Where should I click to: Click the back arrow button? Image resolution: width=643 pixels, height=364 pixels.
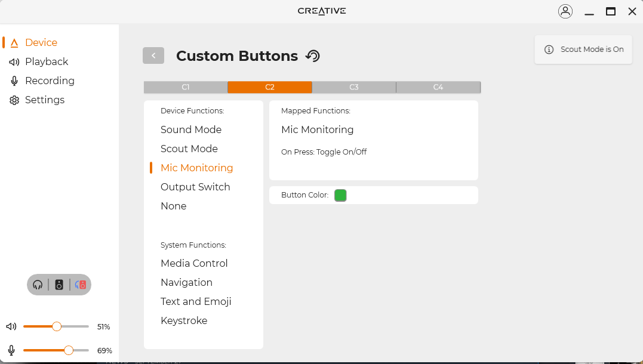pos(153,55)
